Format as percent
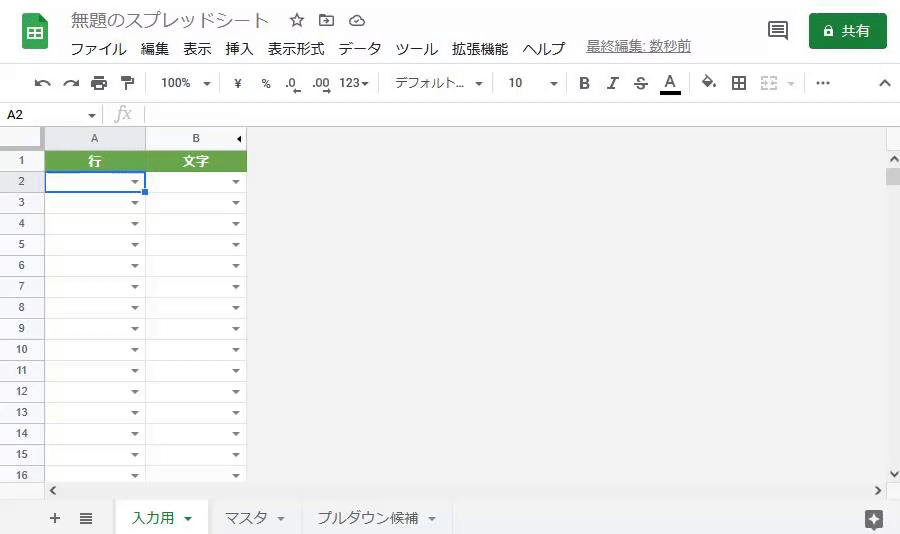Viewport: 900px width, 534px height. pos(266,83)
